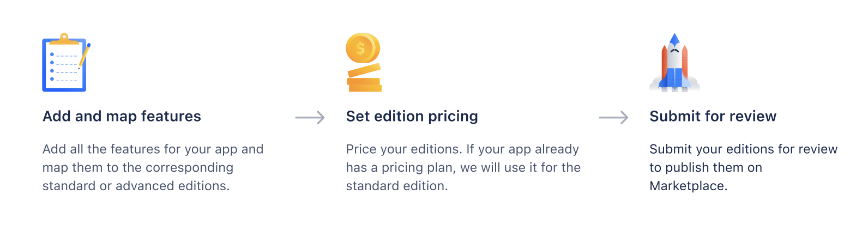Click the gold dollar coin icon
The height and width of the screenshot is (230, 868).
(x=363, y=48)
